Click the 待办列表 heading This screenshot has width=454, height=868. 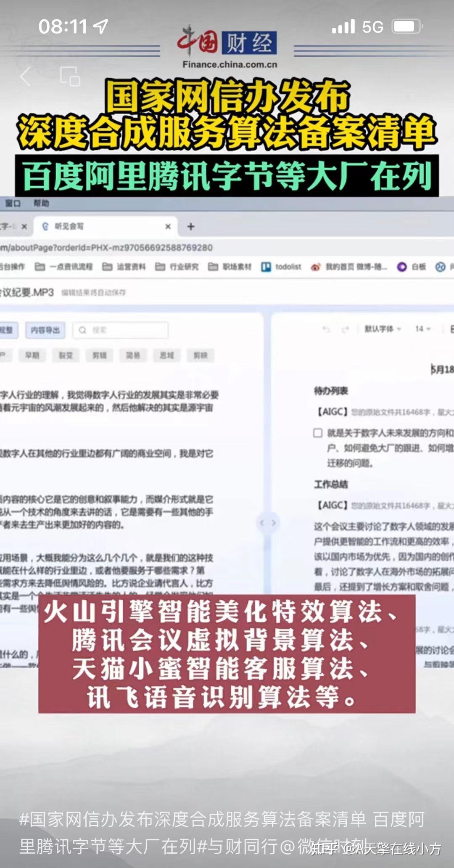(x=331, y=391)
